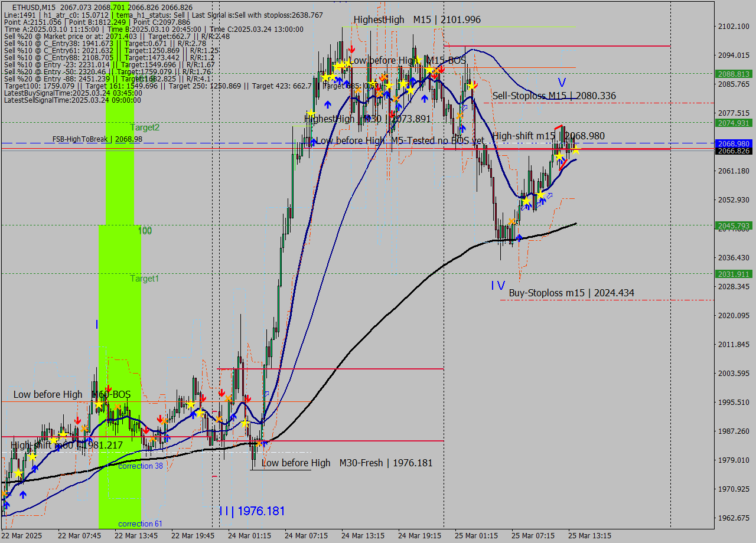Click the yellow star on the latest candle
756x543 pixels.
pos(575,151)
